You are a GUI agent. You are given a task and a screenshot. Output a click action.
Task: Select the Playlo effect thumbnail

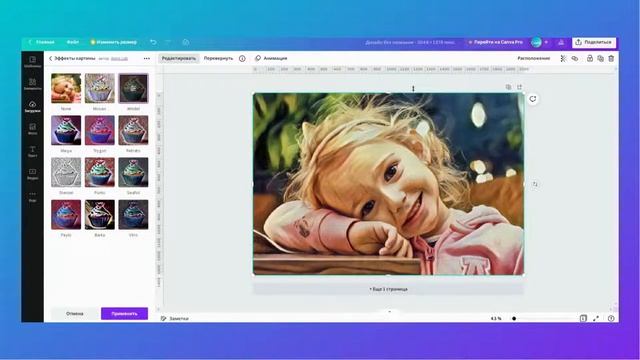coord(66,215)
